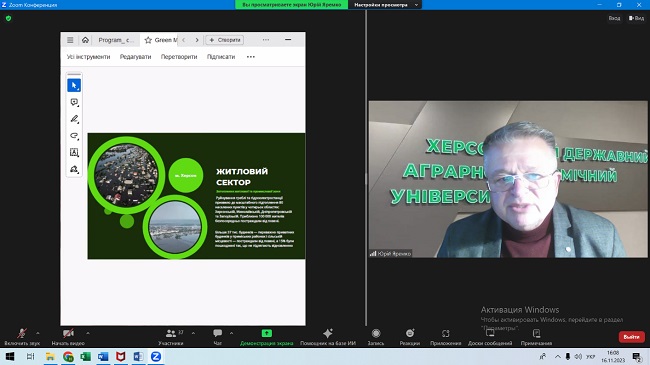Open the volume speaker tray icon

point(578,356)
